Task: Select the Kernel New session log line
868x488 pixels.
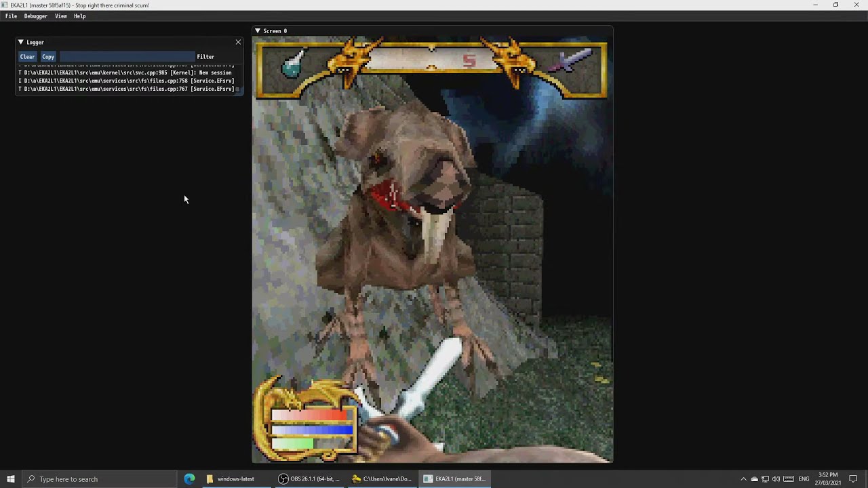Action: pyautogui.click(x=126, y=73)
